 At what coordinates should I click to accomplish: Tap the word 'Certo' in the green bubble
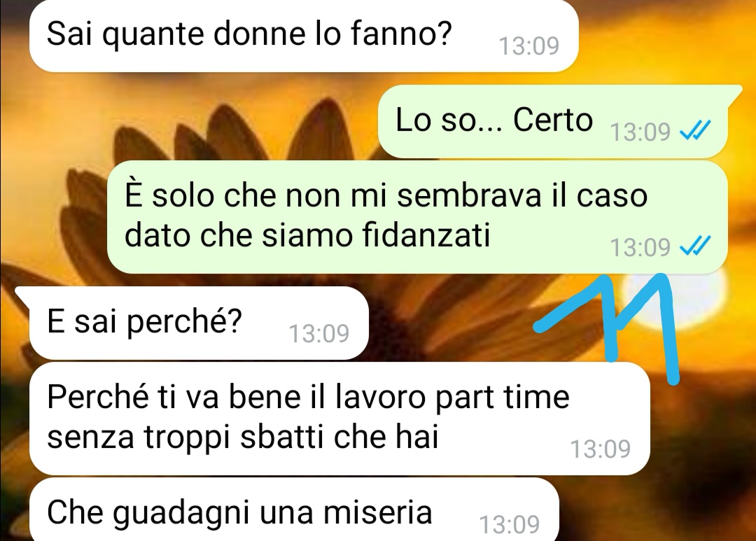pyautogui.click(x=552, y=120)
